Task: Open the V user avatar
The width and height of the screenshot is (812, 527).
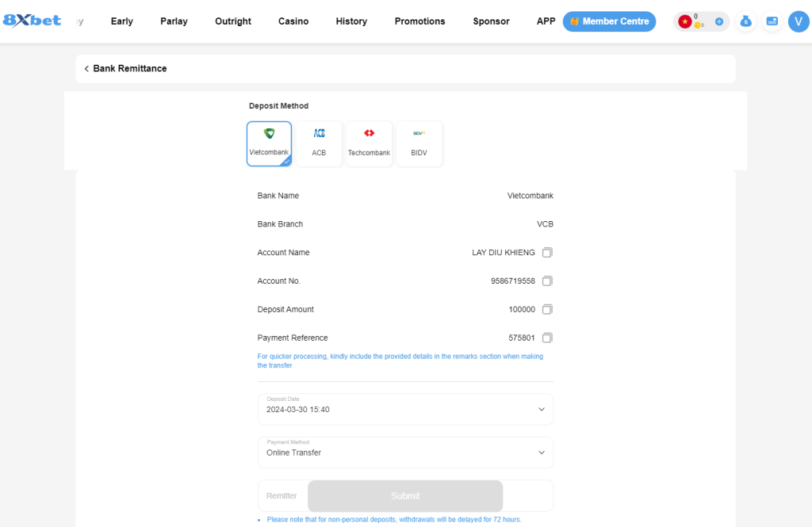Action: click(x=798, y=21)
